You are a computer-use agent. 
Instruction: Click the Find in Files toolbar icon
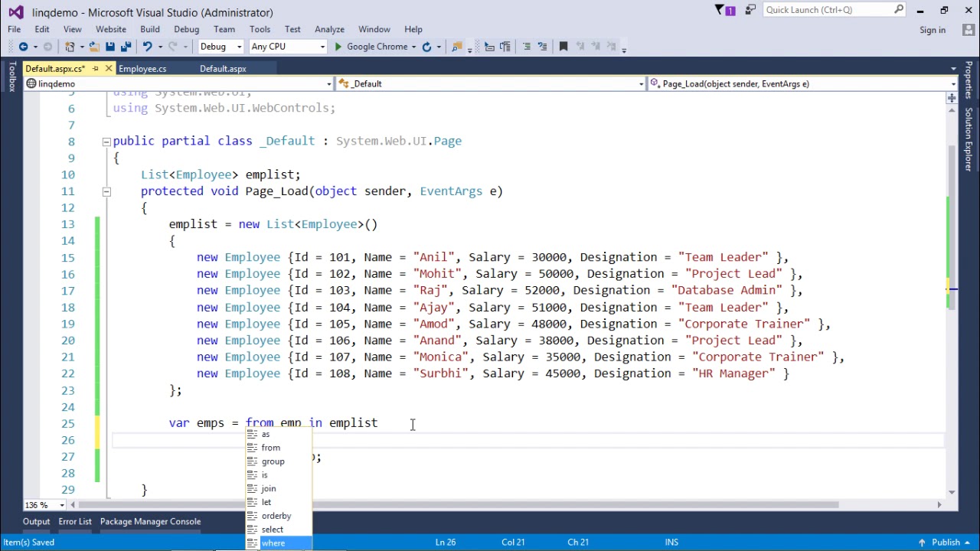coord(457,47)
